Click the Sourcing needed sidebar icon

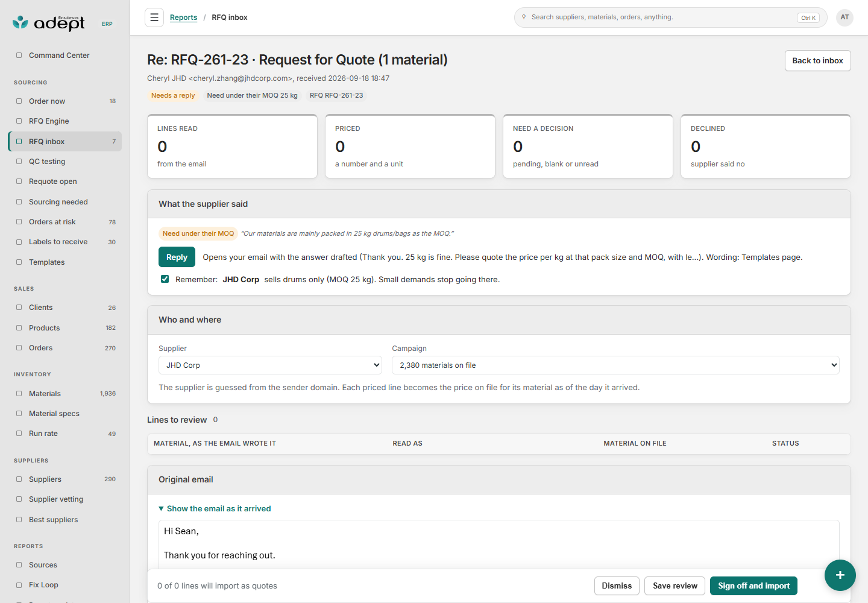pyautogui.click(x=19, y=202)
